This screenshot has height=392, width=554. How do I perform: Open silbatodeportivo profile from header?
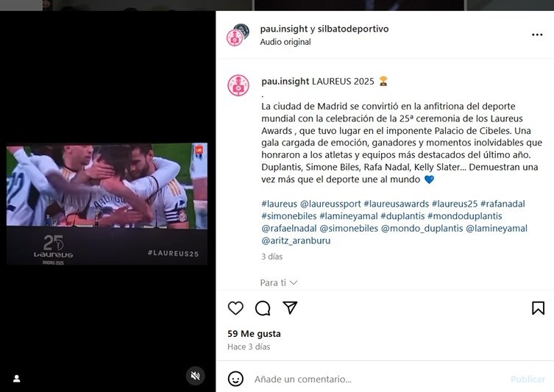click(353, 29)
